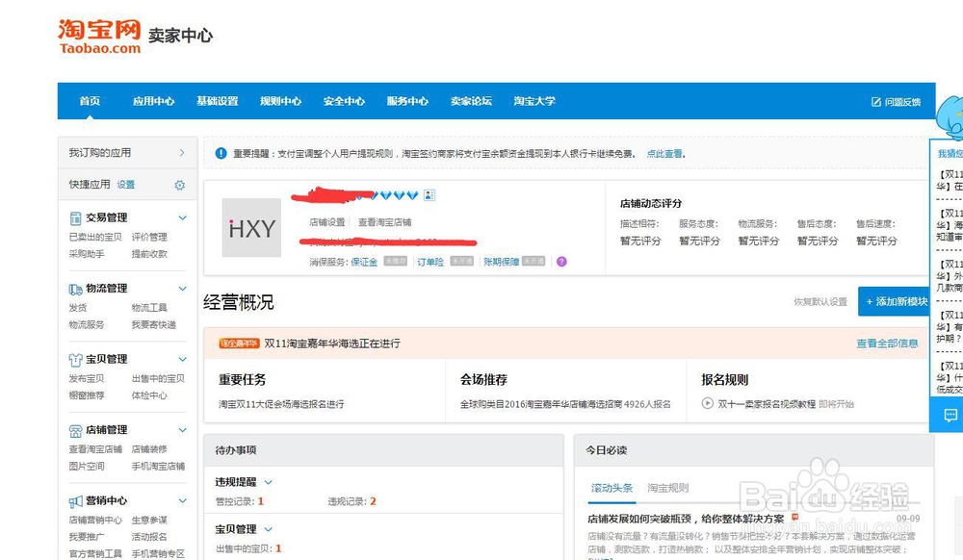Image resolution: width=963 pixels, height=560 pixels.
Task: Click the purple help question mark icon
Action: coord(561,262)
